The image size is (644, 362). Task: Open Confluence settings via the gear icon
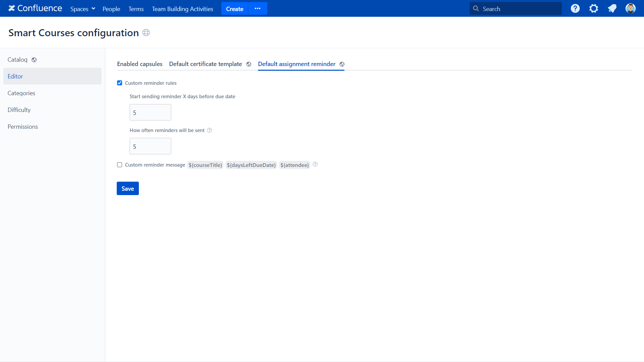point(593,8)
